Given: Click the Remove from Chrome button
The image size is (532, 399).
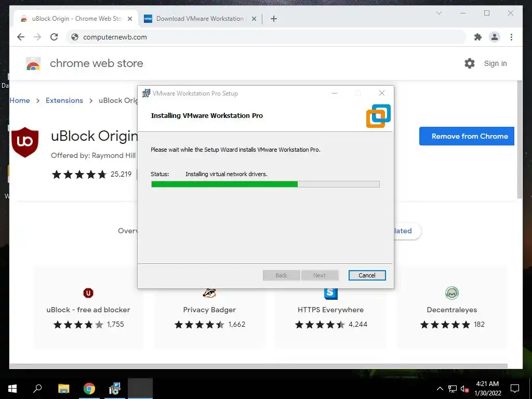Looking at the screenshot, I should tap(467, 136).
